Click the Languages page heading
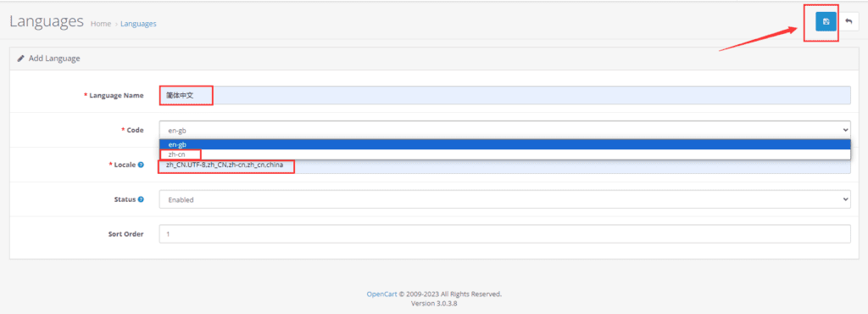Viewport: 868px width, 314px height. click(x=47, y=21)
